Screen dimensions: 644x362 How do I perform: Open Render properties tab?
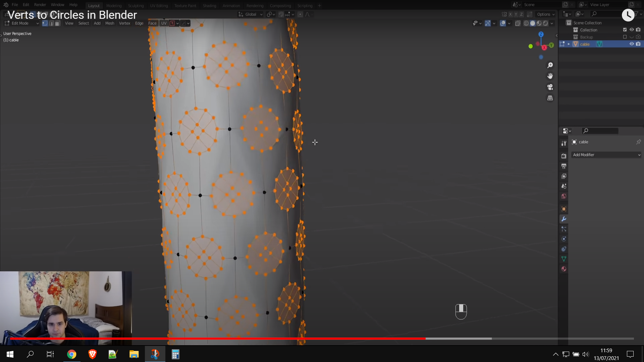click(564, 156)
